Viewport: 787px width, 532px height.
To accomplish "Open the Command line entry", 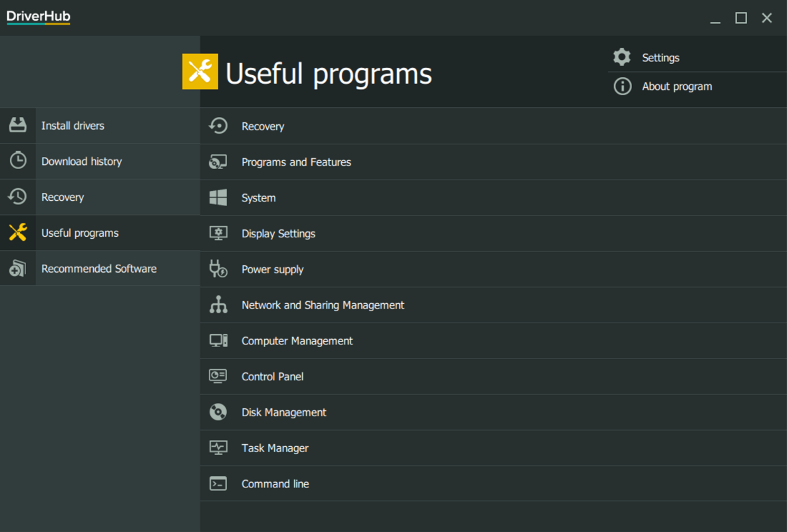I will click(275, 483).
